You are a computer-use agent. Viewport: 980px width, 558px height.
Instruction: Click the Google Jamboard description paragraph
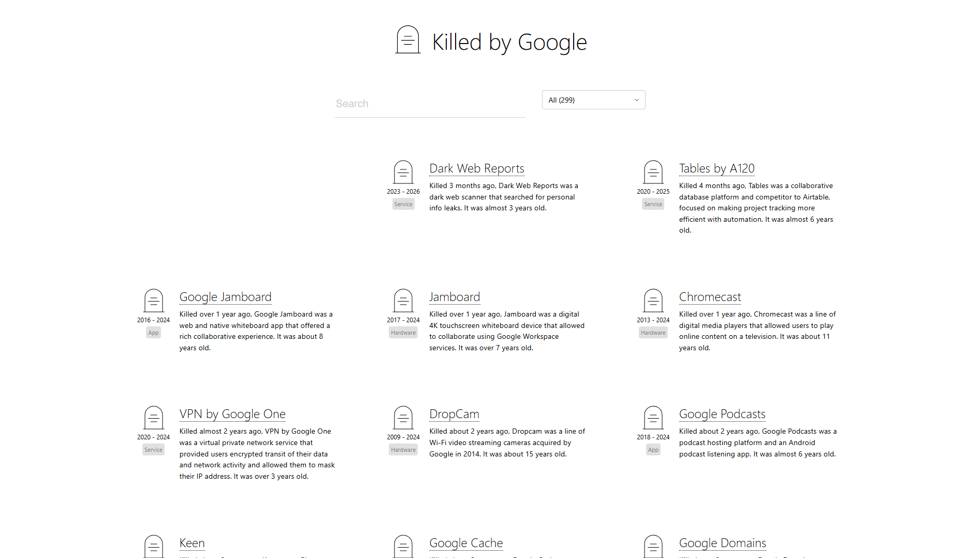[256, 331]
